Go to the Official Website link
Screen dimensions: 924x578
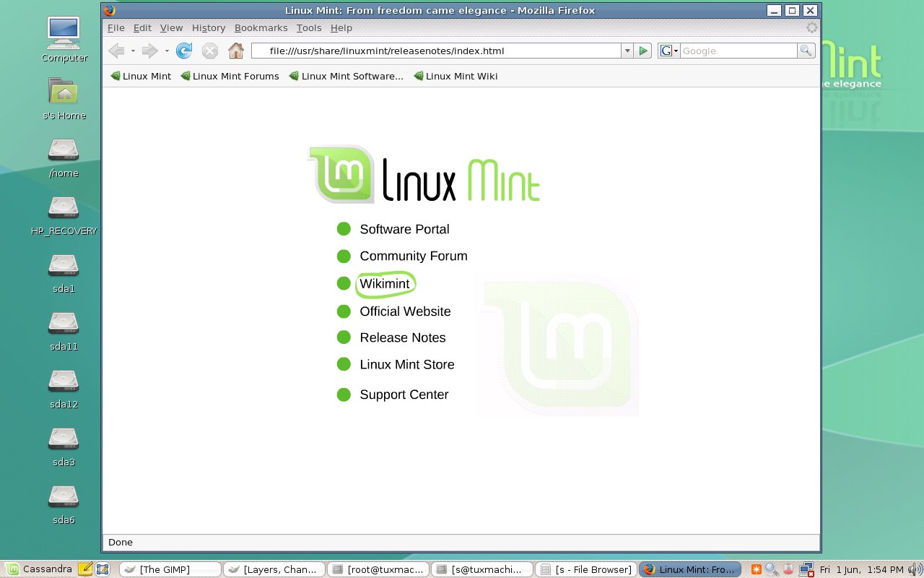(x=405, y=311)
